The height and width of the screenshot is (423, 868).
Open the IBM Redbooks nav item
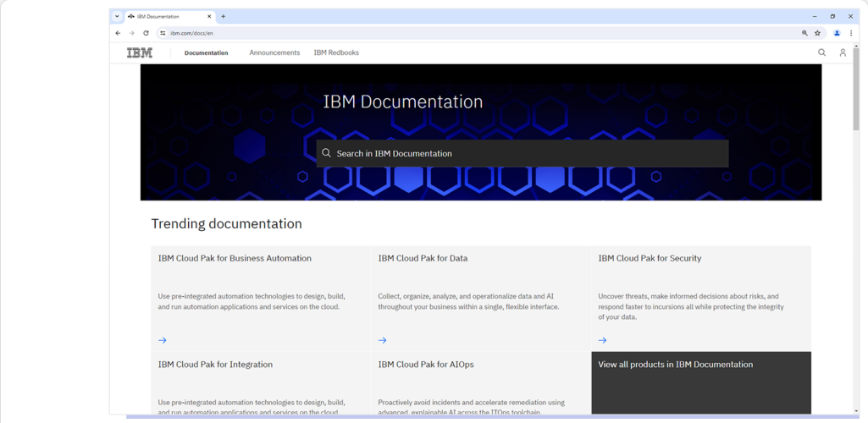(336, 52)
